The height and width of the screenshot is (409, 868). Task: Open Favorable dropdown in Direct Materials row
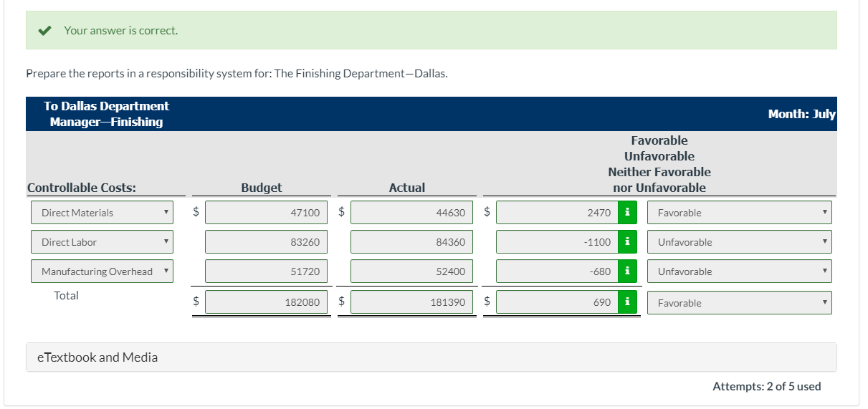[x=740, y=213]
